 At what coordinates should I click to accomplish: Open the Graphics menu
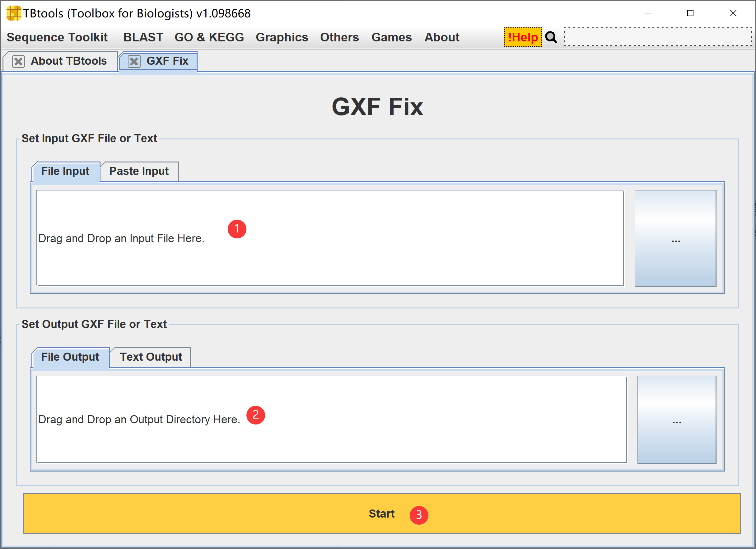tap(282, 37)
